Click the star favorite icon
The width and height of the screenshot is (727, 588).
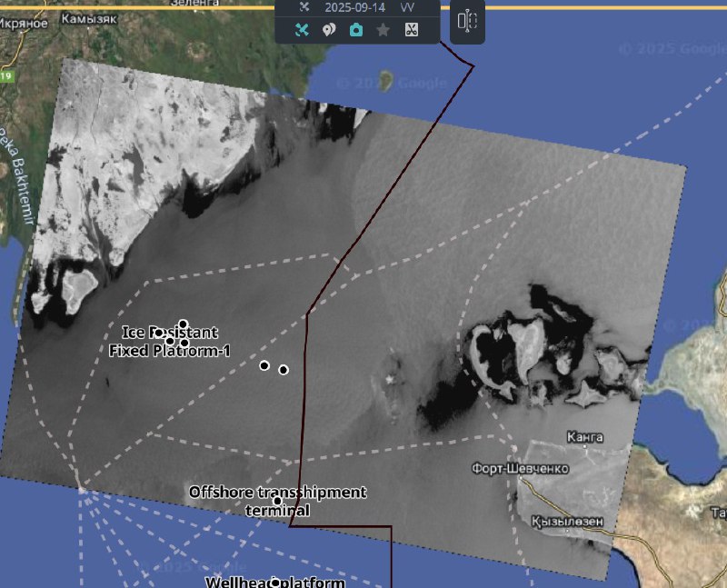[x=383, y=30]
